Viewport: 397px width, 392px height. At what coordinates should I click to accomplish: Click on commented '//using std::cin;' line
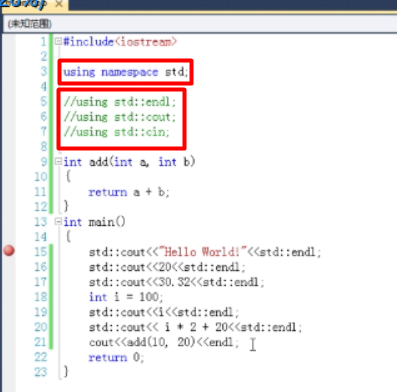tap(117, 132)
